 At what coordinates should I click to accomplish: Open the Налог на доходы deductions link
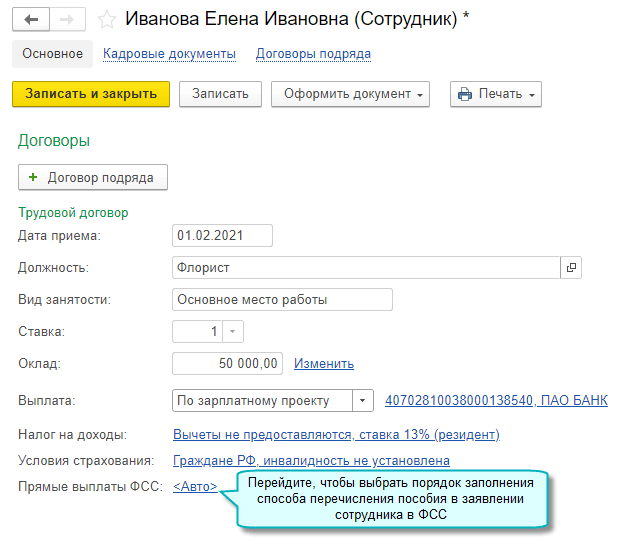[336, 434]
